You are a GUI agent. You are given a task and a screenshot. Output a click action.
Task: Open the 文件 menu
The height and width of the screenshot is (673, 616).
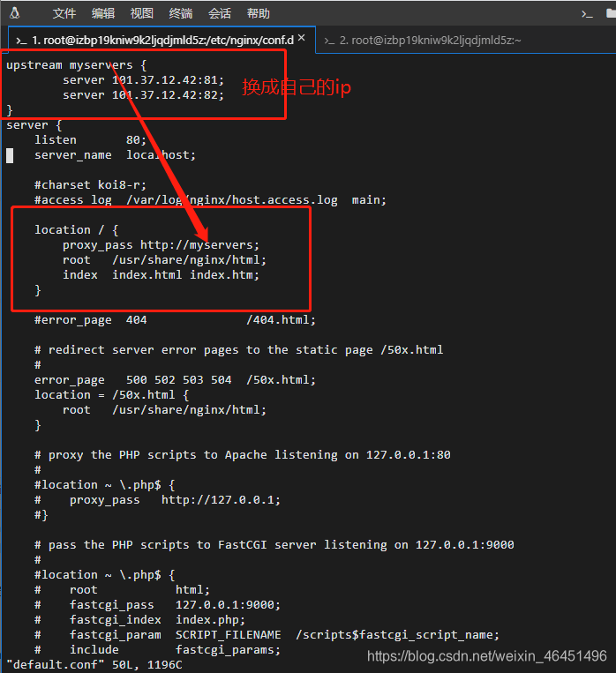tap(64, 13)
